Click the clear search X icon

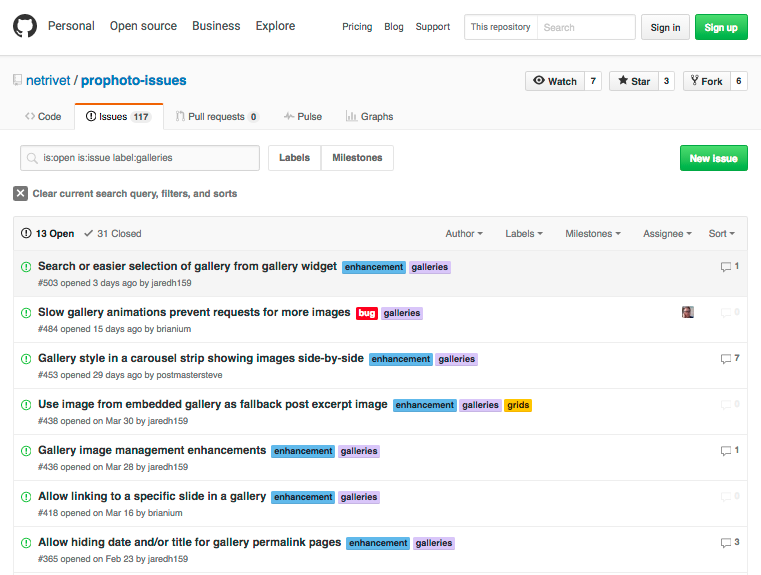20,194
